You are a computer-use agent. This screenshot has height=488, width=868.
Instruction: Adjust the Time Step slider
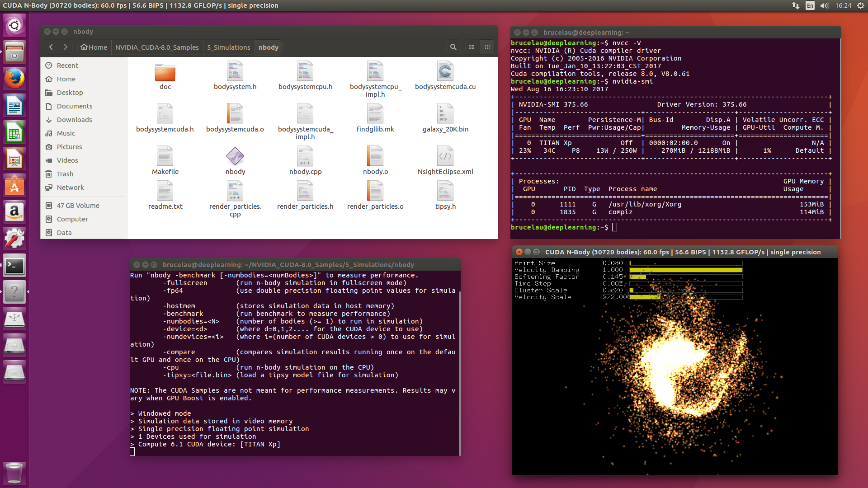point(686,283)
